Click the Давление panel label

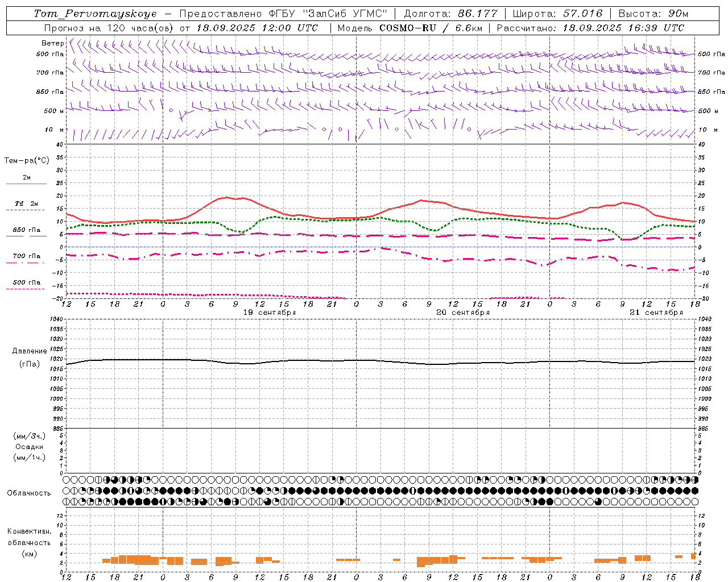point(29,351)
